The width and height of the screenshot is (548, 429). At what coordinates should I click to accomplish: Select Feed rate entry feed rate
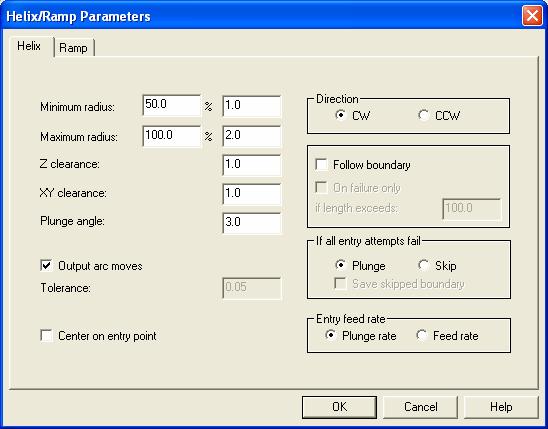[421, 335]
